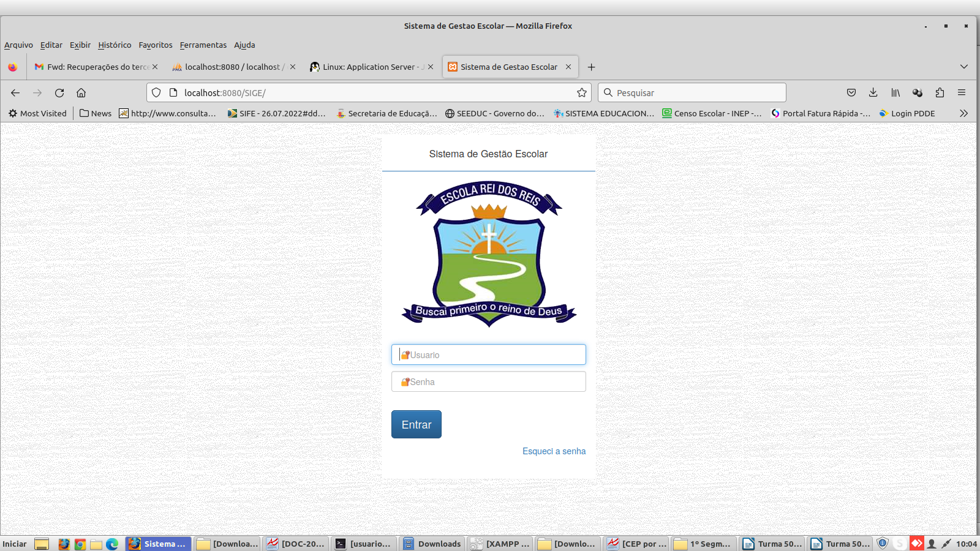Go back using the browser back arrow
This screenshot has height=551, width=980.
[x=15, y=92]
